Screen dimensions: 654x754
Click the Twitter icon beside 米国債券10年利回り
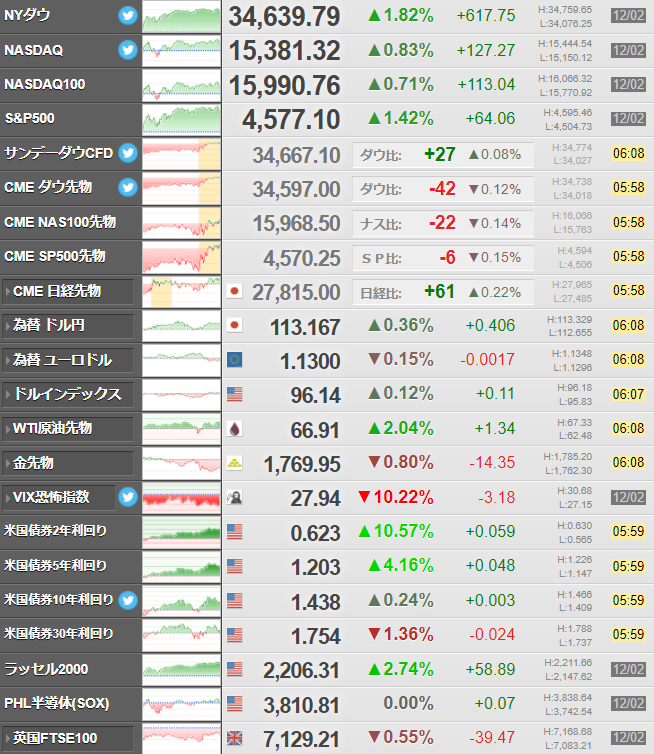pos(128,600)
